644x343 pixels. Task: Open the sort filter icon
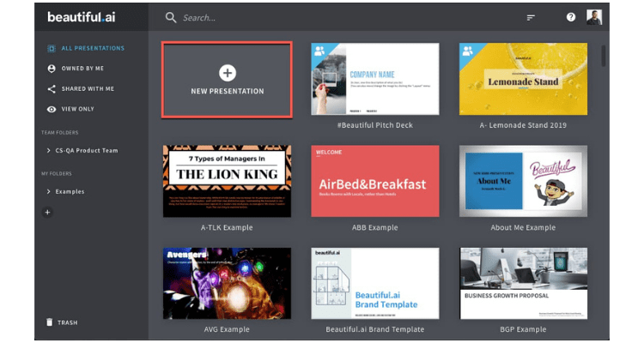[x=531, y=17]
